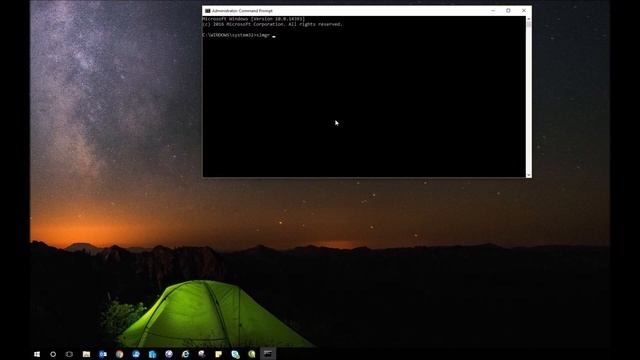Click the 'Microsoft Corporation. All rights reserved.' line
The width and height of the screenshot is (640, 360).
(272, 24)
